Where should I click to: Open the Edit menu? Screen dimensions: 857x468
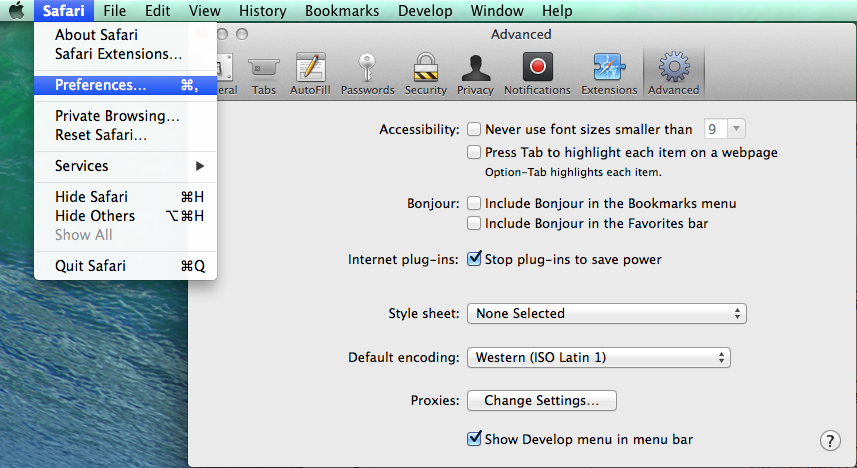[x=157, y=10]
